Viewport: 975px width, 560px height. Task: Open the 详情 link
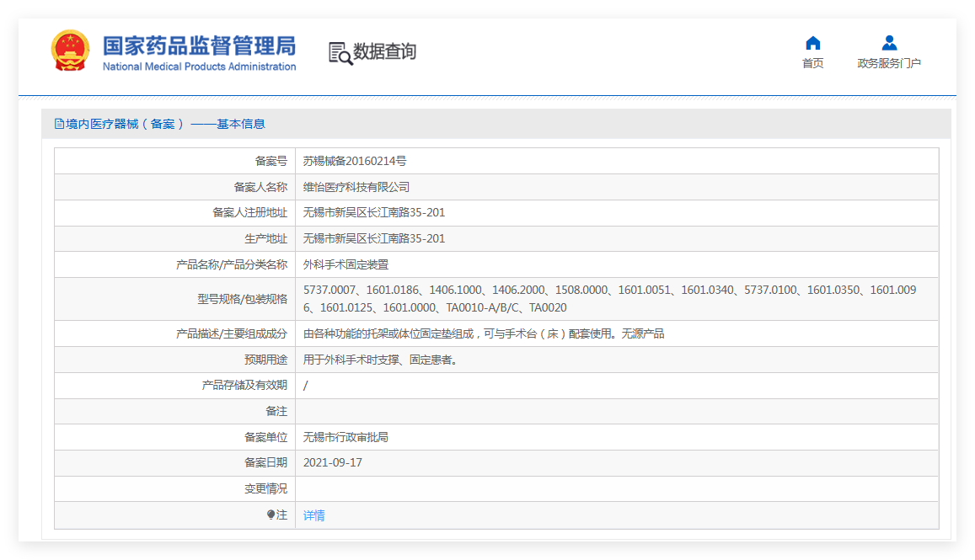pos(314,515)
